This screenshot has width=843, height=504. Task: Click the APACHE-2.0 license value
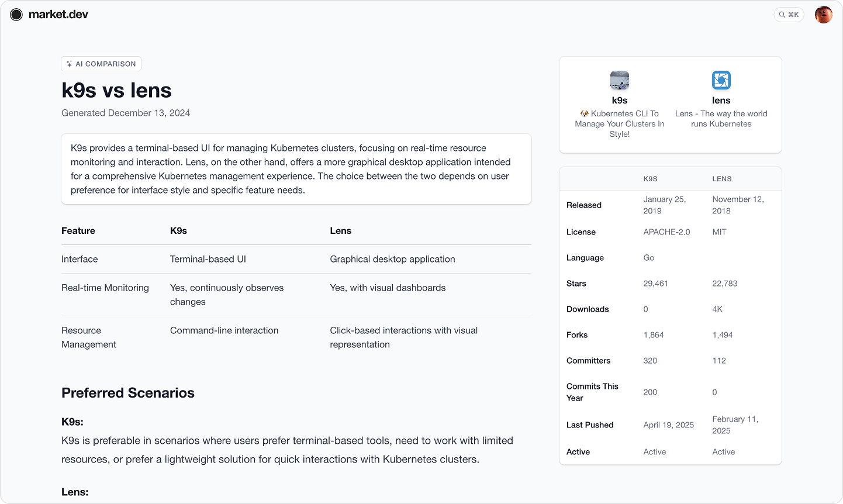click(x=667, y=232)
